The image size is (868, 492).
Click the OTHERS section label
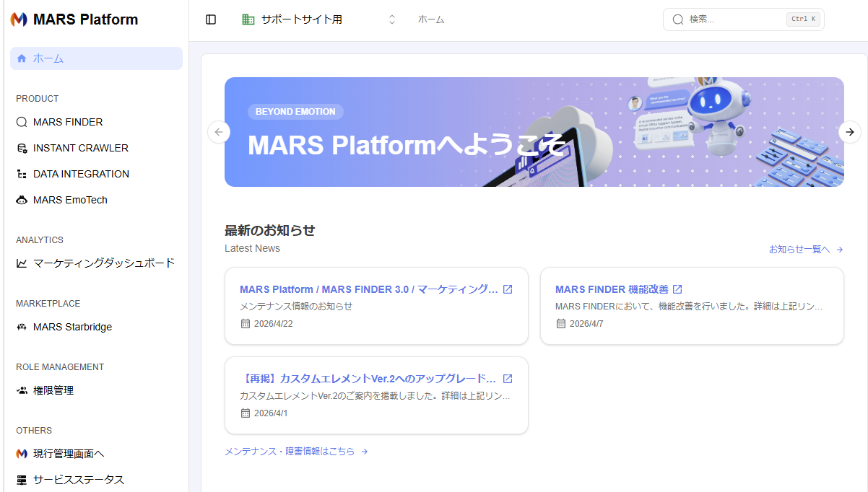click(x=34, y=431)
